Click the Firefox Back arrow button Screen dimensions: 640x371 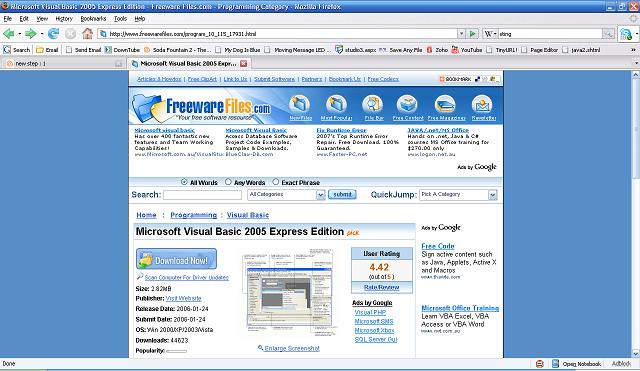[x=9, y=34]
